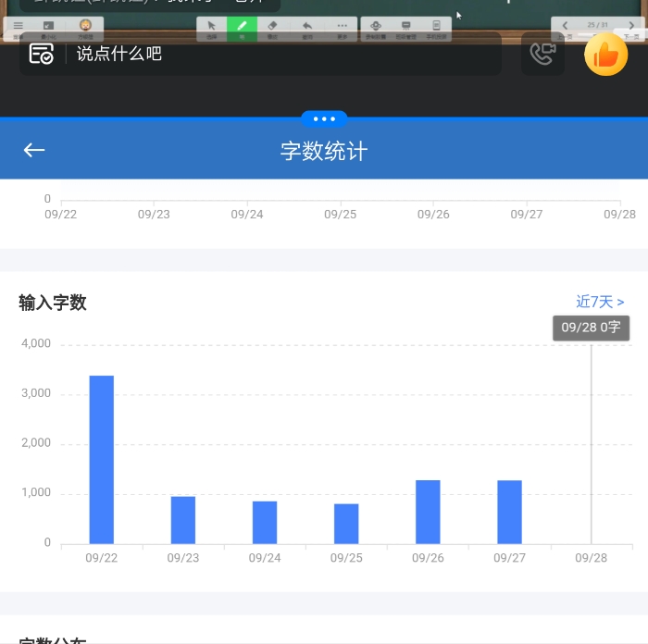
Task: Select the pointer tool in whiteboard toolbar
Action: 211,28
